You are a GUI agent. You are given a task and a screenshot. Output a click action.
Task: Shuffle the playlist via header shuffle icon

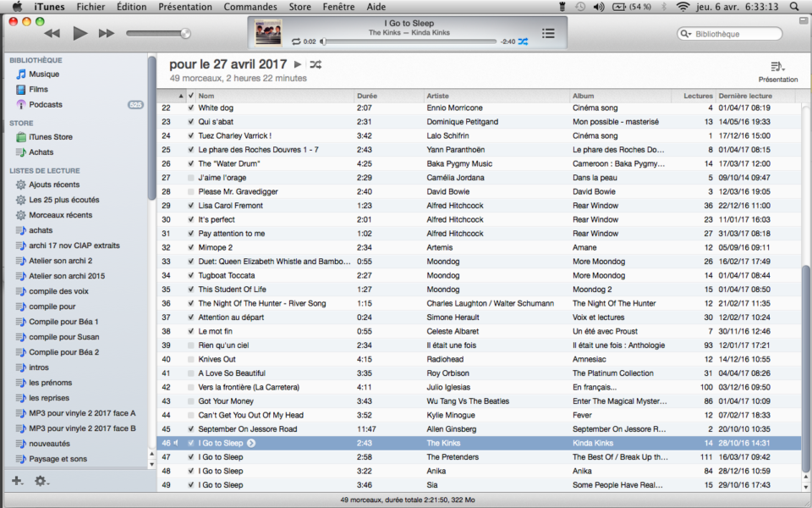point(315,64)
